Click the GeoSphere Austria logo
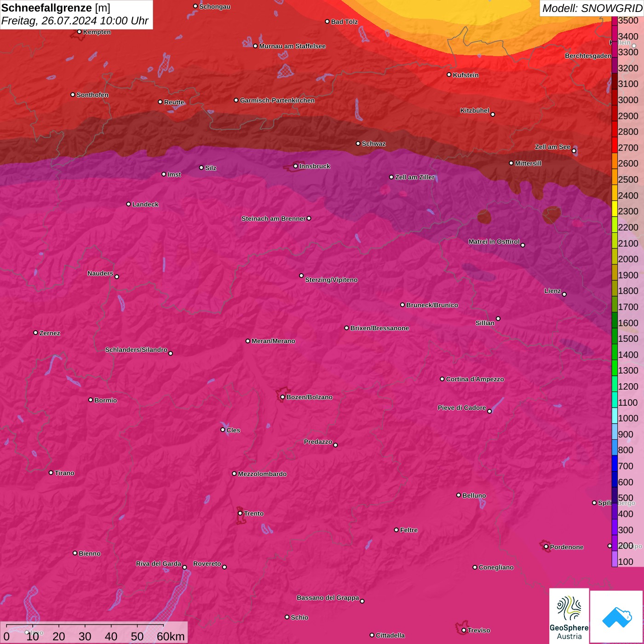The height and width of the screenshot is (644, 644). 569,615
